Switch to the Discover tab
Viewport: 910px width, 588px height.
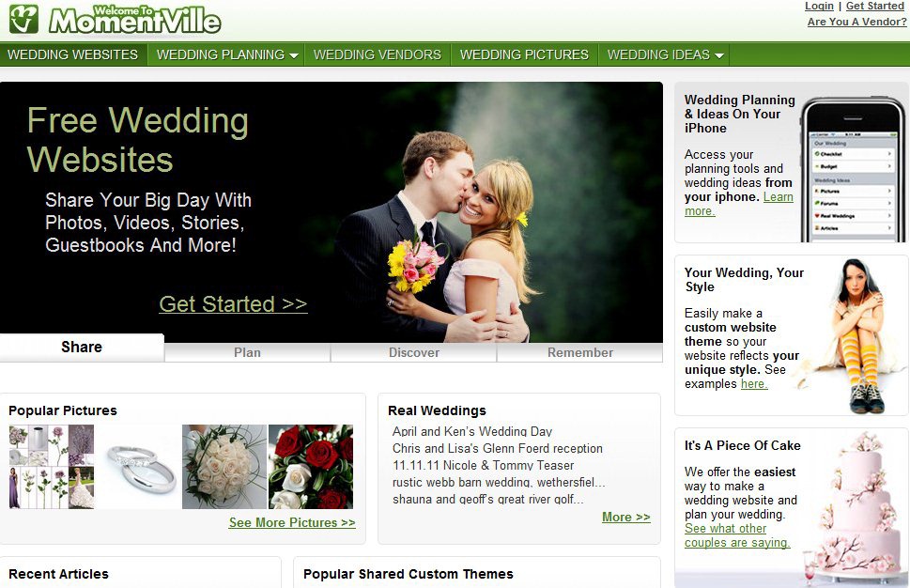point(414,352)
